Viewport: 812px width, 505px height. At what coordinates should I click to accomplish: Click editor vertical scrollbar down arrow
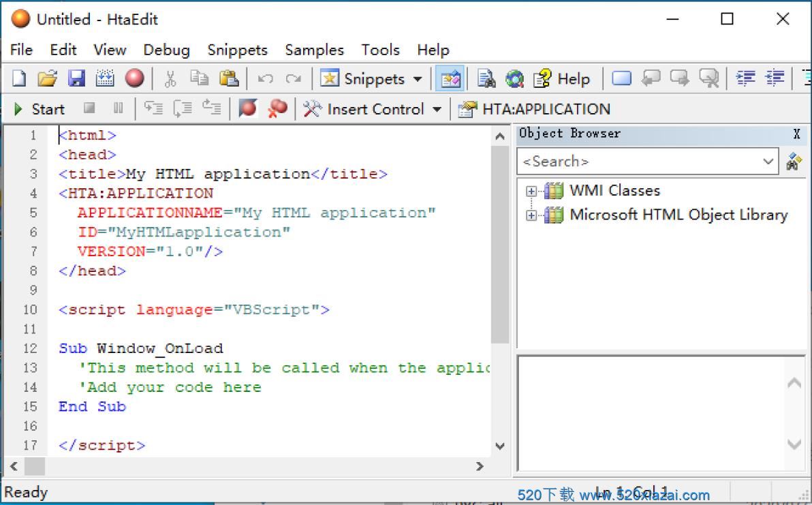(500, 446)
